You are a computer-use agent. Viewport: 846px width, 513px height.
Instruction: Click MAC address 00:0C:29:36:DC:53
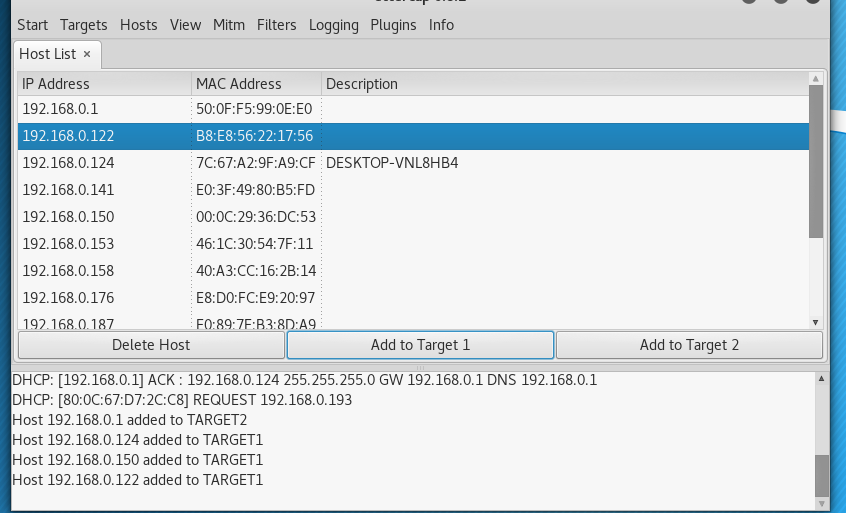256,217
